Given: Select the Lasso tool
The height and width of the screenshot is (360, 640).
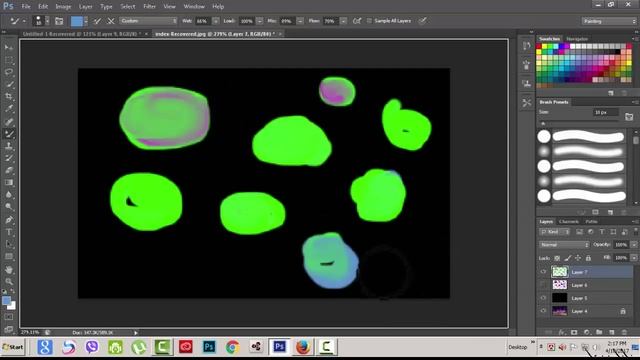Looking at the screenshot, I should click(x=9, y=72).
